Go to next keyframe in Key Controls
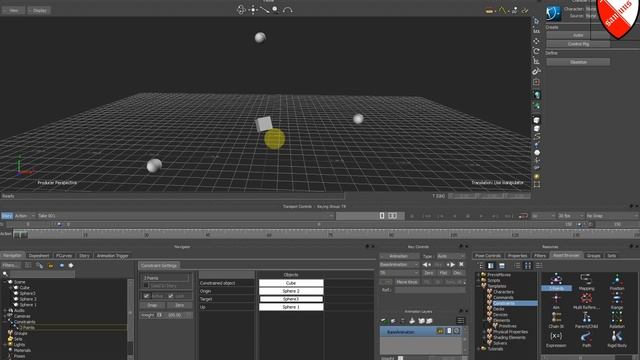The width and height of the screenshot is (640, 360). click(451, 264)
